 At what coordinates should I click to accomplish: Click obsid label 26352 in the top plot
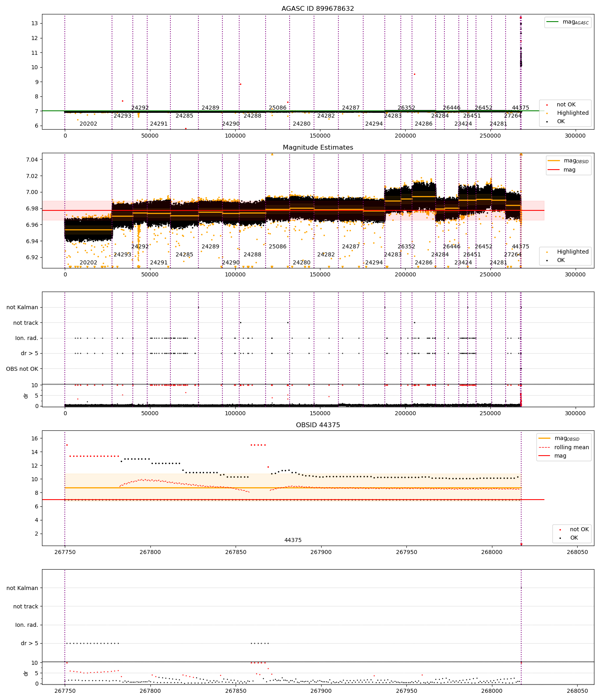tap(406, 108)
